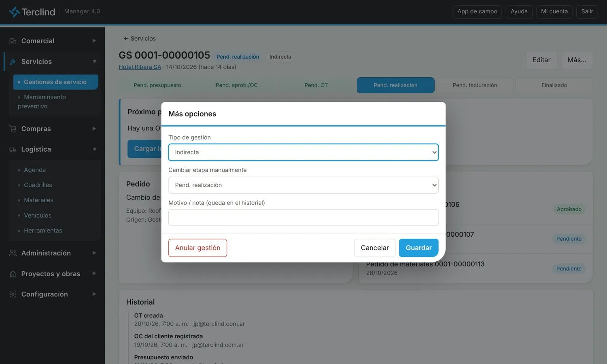Open Agenda under Logística

coord(35,170)
